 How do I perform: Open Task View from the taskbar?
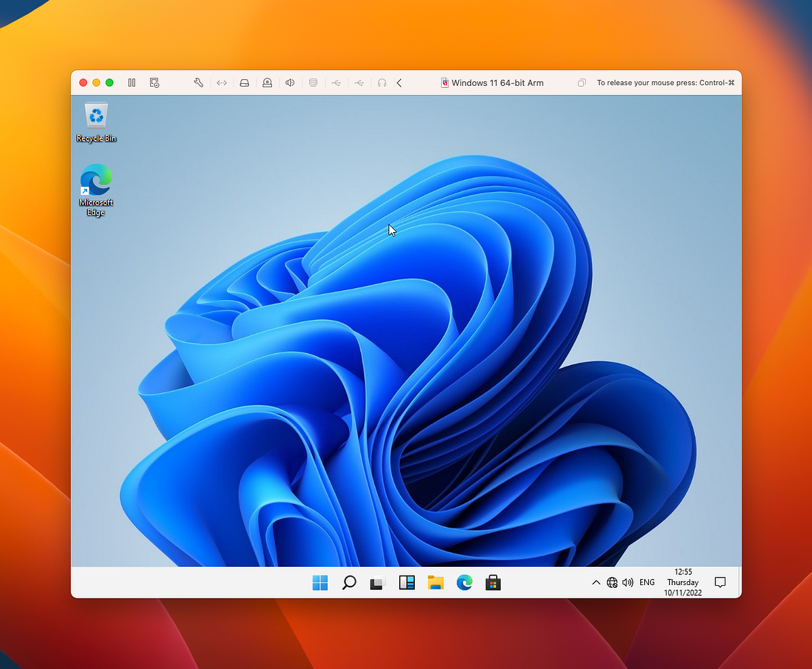377,582
